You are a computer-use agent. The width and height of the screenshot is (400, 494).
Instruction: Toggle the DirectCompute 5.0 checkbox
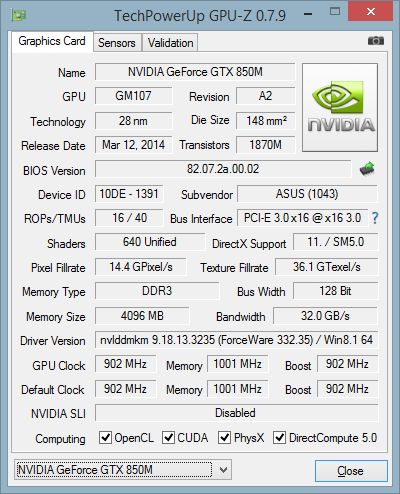[279, 437]
